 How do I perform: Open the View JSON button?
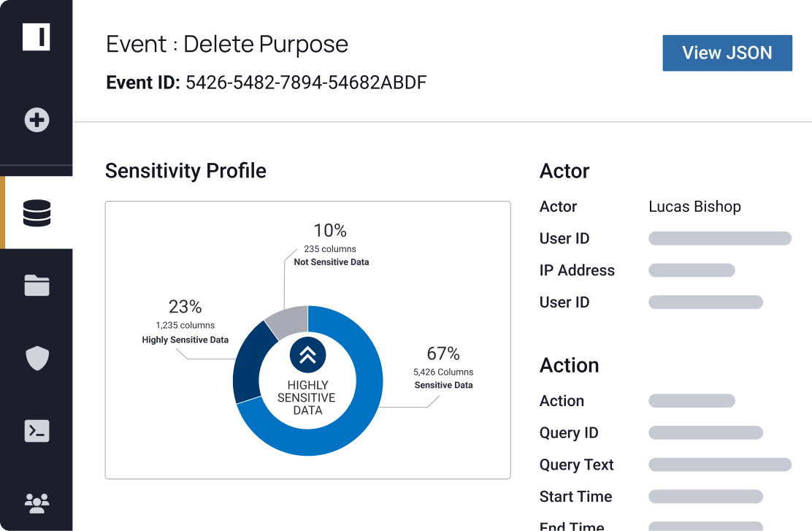click(727, 53)
